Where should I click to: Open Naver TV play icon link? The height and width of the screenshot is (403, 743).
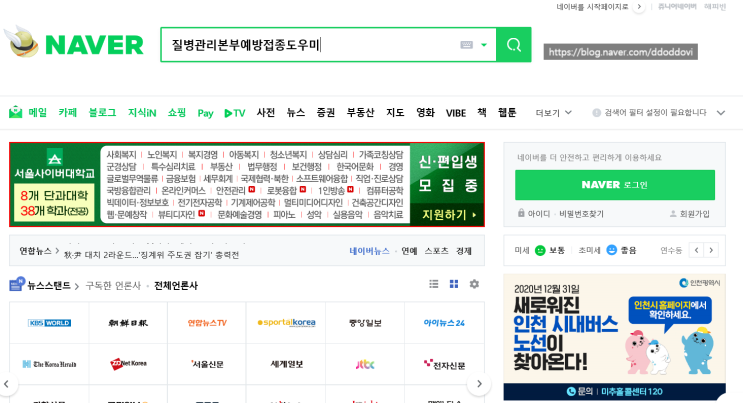tap(235, 113)
